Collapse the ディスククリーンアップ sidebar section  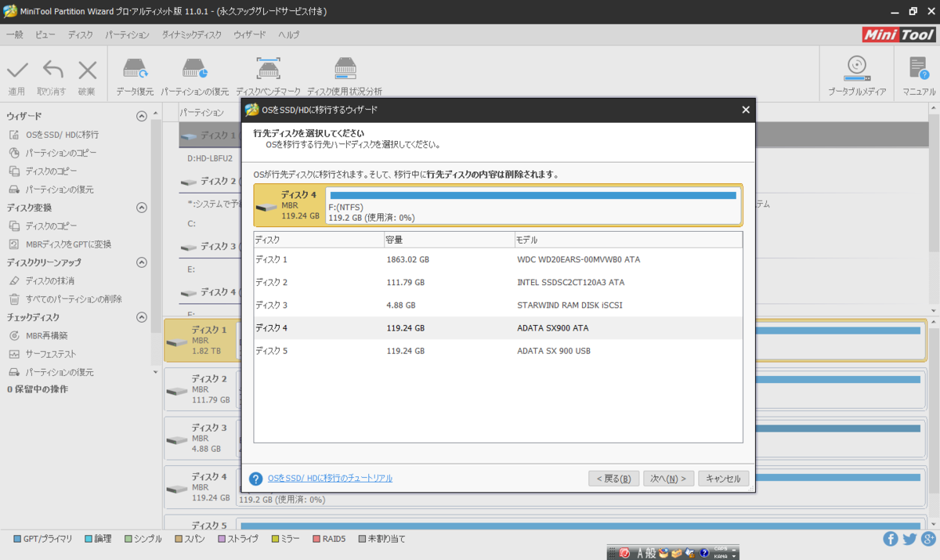coord(142,262)
